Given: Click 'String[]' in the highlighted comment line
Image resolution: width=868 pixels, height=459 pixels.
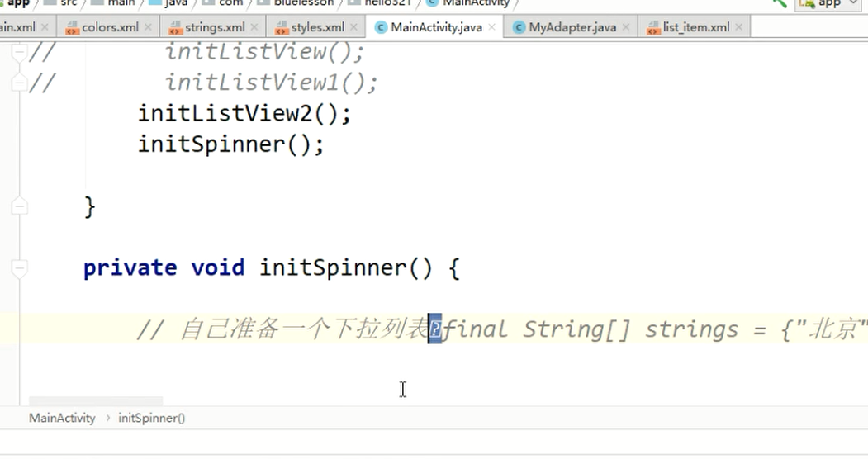Looking at the screenshot, I should click(x=576, y=329).
